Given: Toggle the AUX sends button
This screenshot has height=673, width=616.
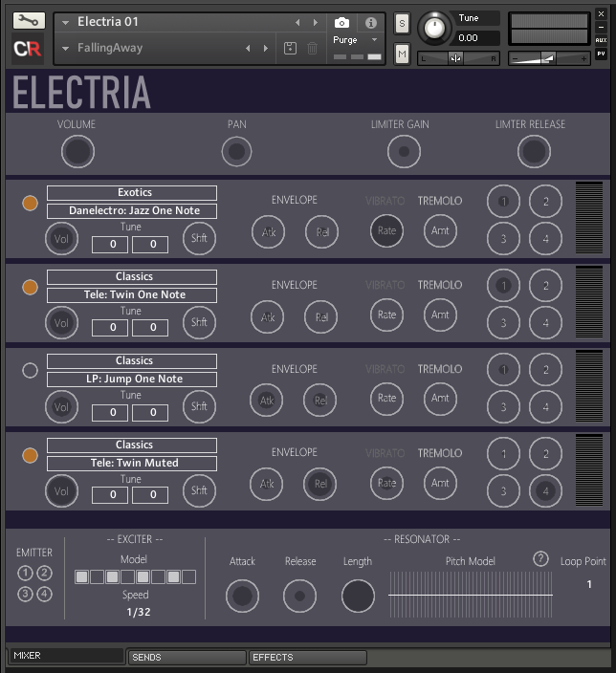Looking at the screenshot, I should point(601,40).
